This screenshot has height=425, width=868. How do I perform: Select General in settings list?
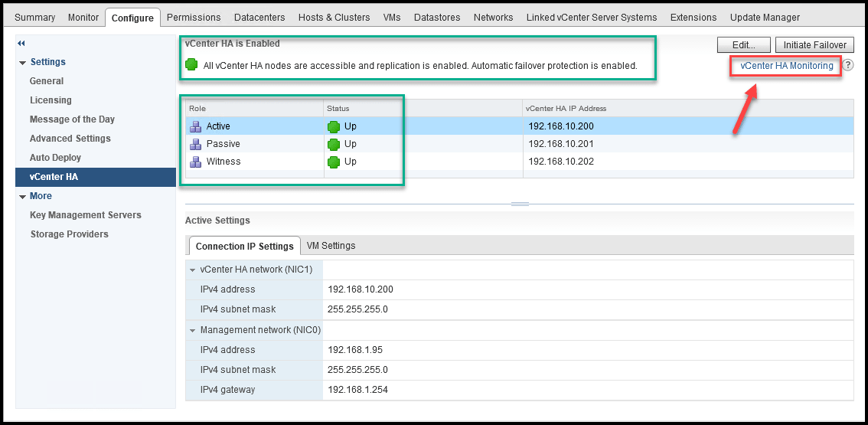pos(47,81)
